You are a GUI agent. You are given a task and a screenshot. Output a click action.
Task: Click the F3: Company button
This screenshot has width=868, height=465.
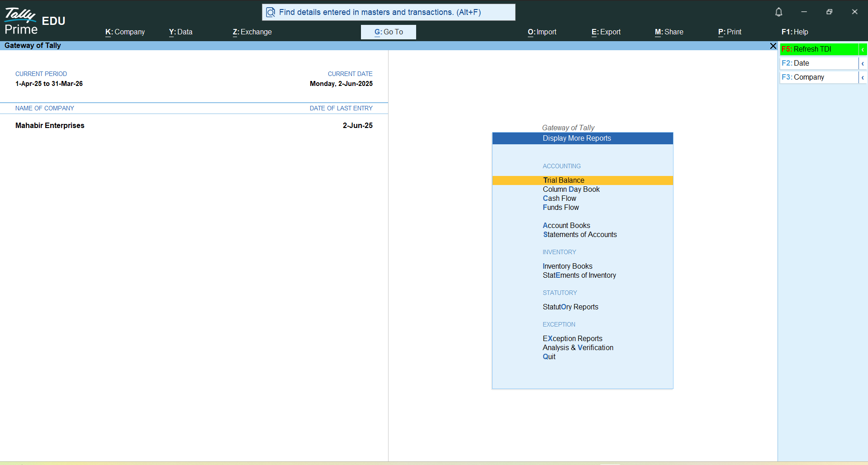point(819,77)
